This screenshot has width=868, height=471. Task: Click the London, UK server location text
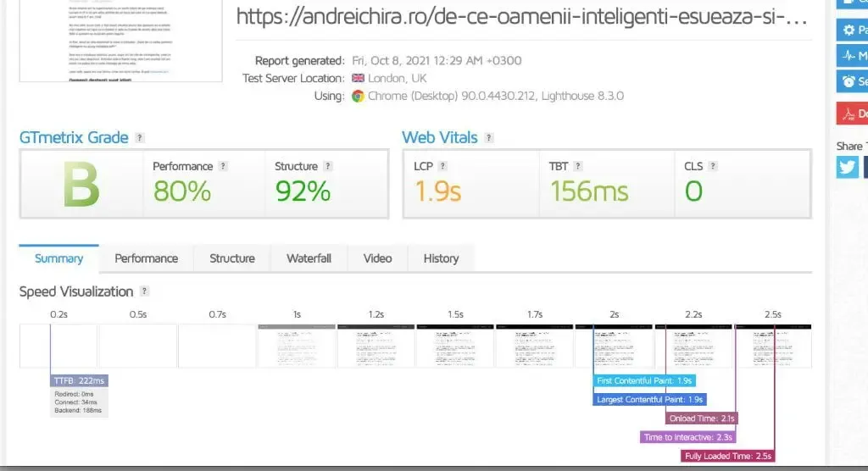[397, 78]
